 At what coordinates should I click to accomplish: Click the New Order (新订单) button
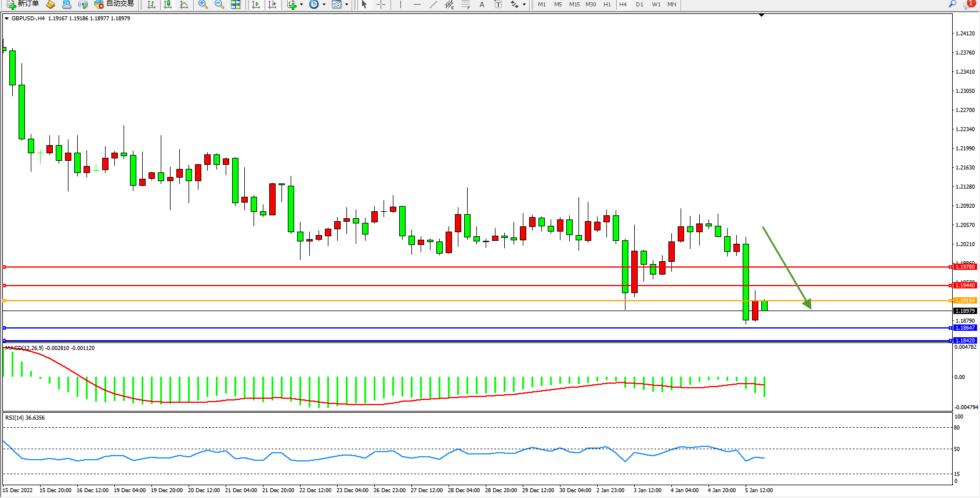tap(23, 4)
